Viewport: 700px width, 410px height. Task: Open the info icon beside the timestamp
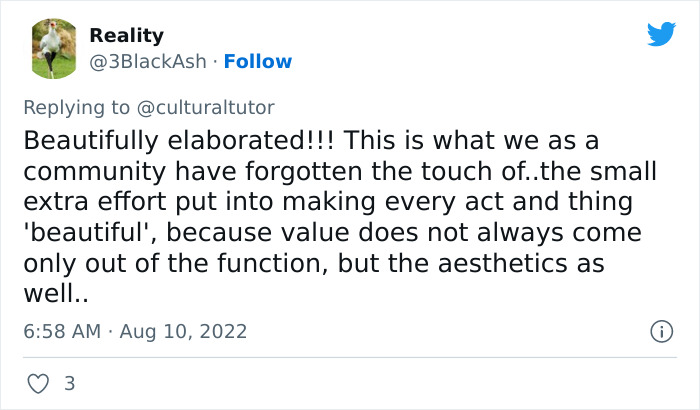[x=660, y=331]
